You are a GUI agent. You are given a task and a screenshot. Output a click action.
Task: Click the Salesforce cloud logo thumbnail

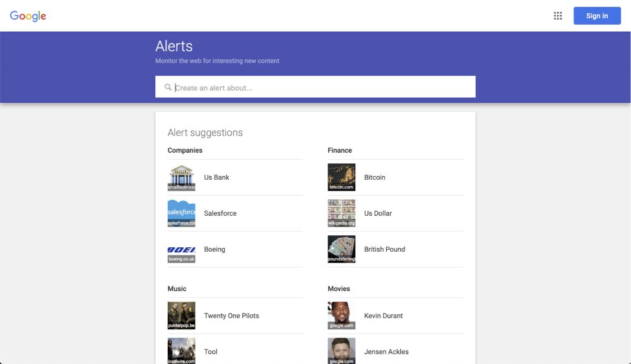pos(181,213)
